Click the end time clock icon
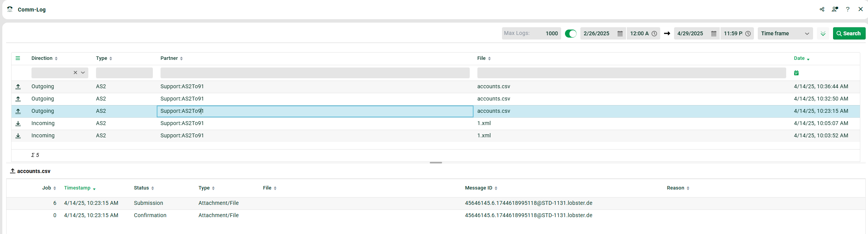 click(748, 34)
